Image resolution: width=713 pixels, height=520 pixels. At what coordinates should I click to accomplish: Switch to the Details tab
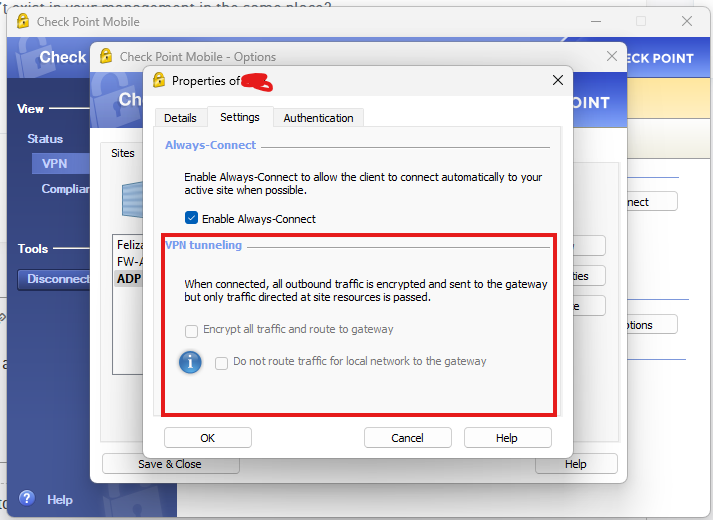[181, 118]
